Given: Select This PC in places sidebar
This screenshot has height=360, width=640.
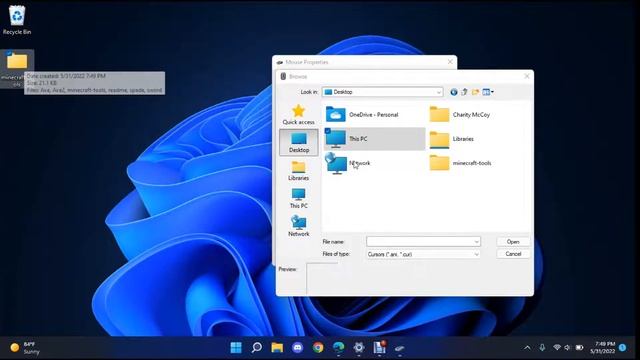Looking at the screenshot, I should [298, 198].
